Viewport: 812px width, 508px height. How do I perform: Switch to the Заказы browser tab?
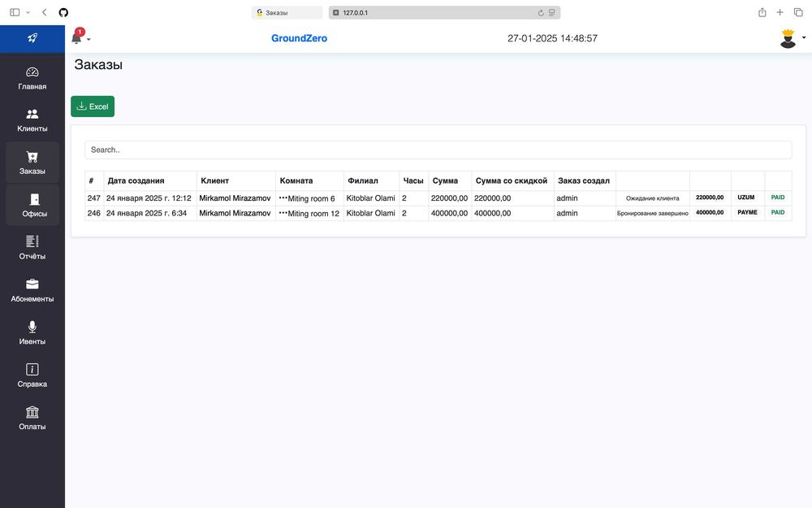[287, 12]
